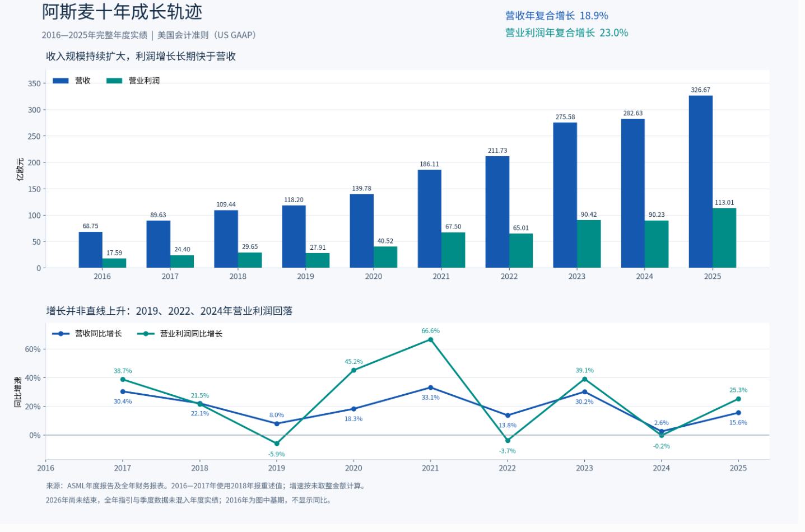Click the 118.20 bar value label
Image resolution: width=805 pixels, height=532 pixels.
click(294, 200)
